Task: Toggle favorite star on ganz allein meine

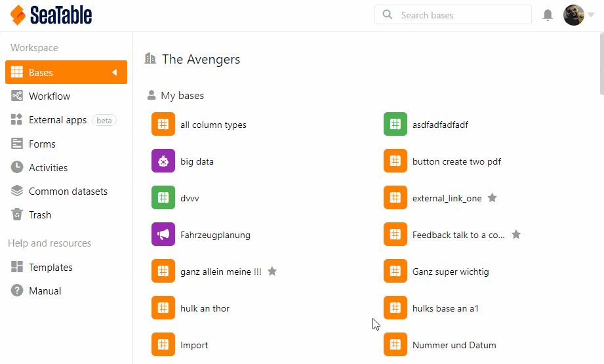Action: tap(272, 272)
